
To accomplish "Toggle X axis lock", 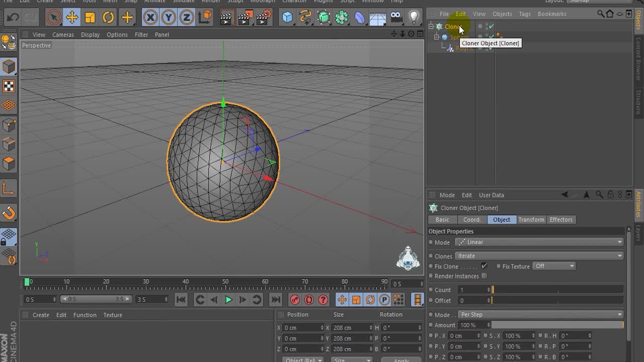I will click(150, 18).
